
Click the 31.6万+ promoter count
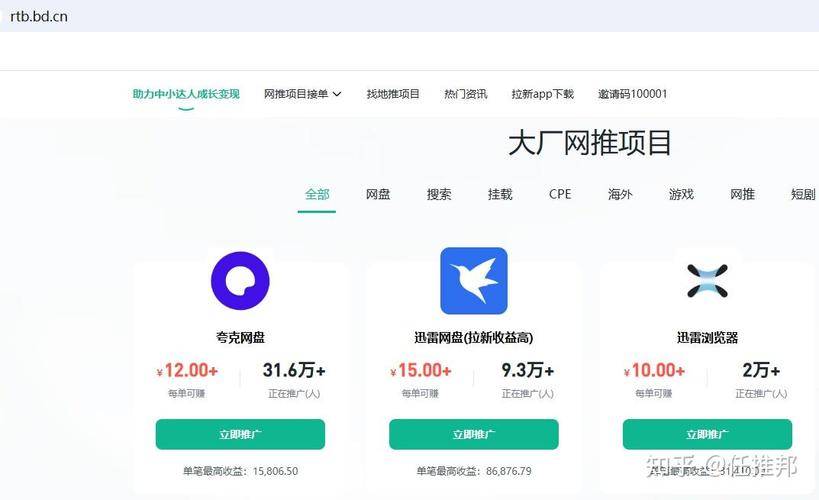pyautogui.click(x=294, y=370)
